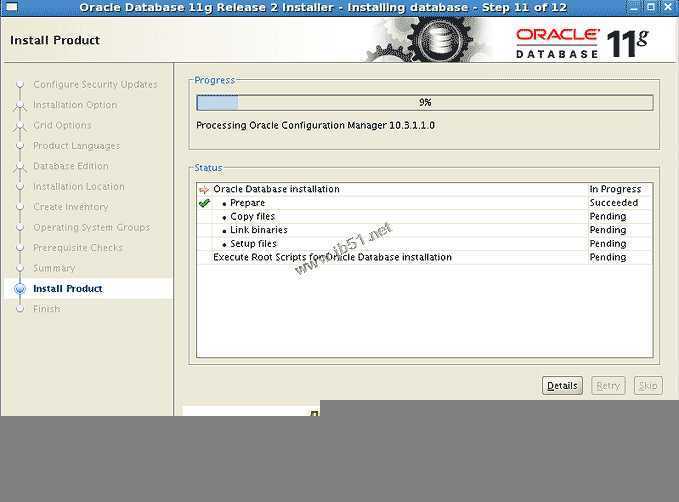Click the green checkmark beside Prepare
Image resolution: width=679 pixels, height=502 pixels.
coord(204,203)
